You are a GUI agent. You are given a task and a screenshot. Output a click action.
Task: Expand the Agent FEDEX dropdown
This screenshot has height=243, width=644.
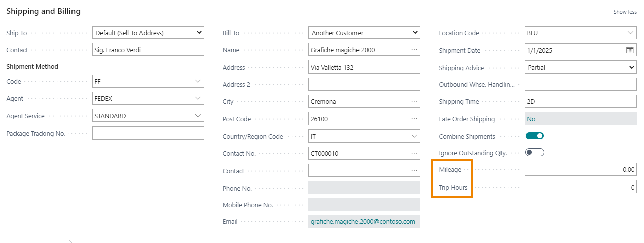[198, 98]
